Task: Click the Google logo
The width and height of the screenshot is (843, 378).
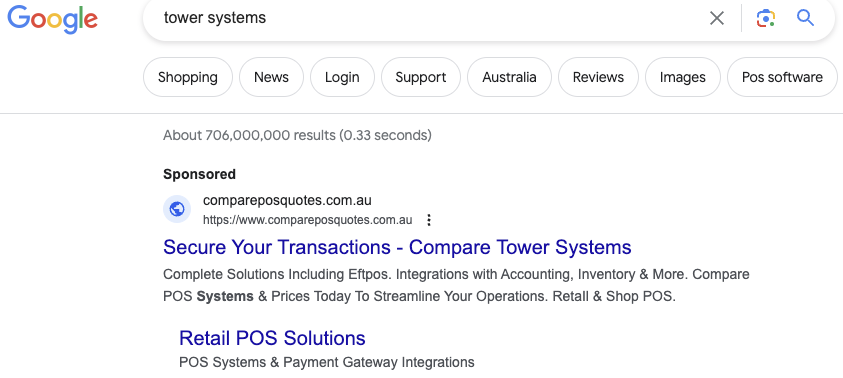Action: pos(52,19)
